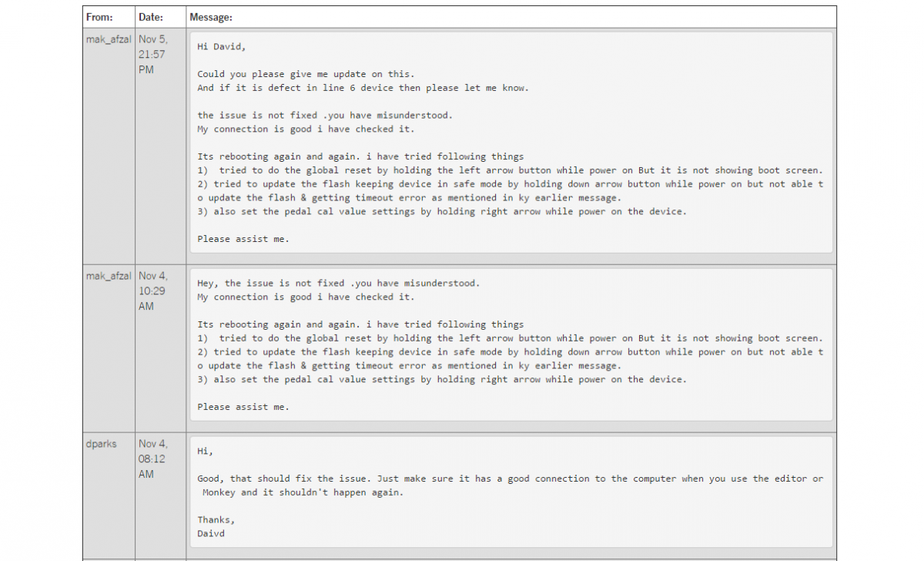
Task: Click the "Daivd" signature text
Action: (x=210, y=533)
